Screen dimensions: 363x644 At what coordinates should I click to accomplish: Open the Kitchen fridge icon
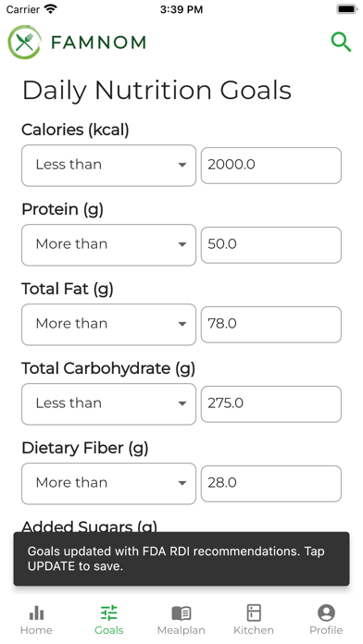click(254, 613)
